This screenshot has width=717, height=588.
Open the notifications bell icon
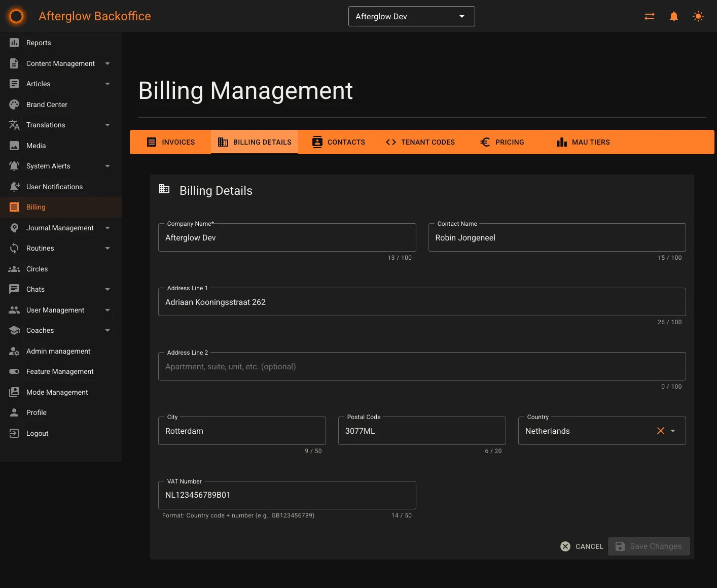(x=674, y=16)
